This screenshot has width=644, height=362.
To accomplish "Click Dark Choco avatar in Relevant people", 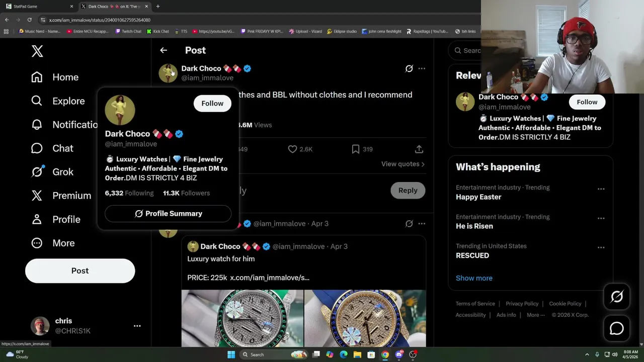I will tap(465, 102).
